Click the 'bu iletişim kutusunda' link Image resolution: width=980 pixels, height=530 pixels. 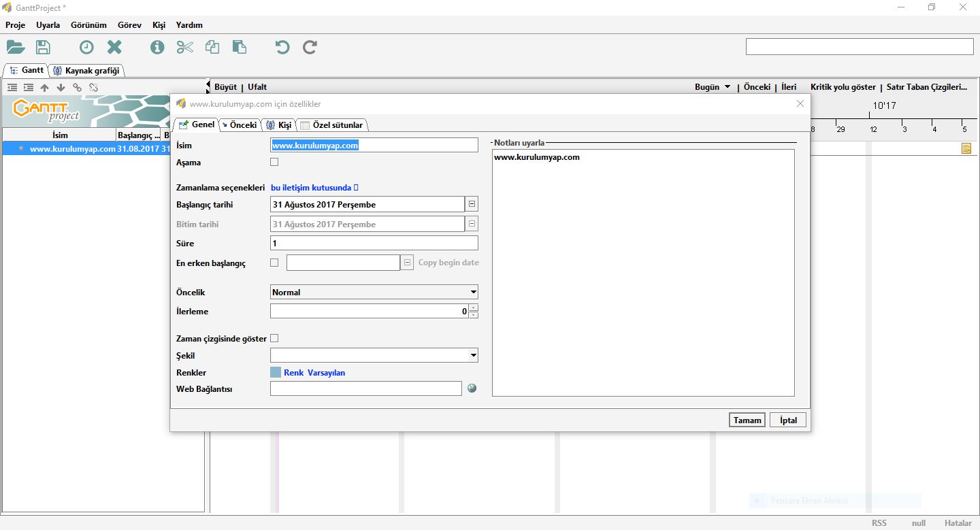click(x=314, y=187)
